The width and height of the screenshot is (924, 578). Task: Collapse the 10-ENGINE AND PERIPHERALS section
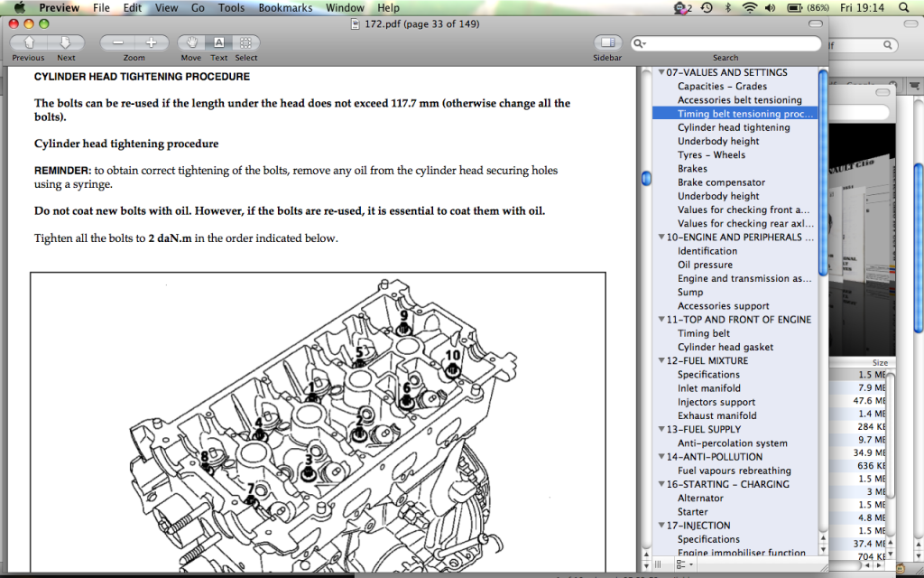[x=661, y=238]
